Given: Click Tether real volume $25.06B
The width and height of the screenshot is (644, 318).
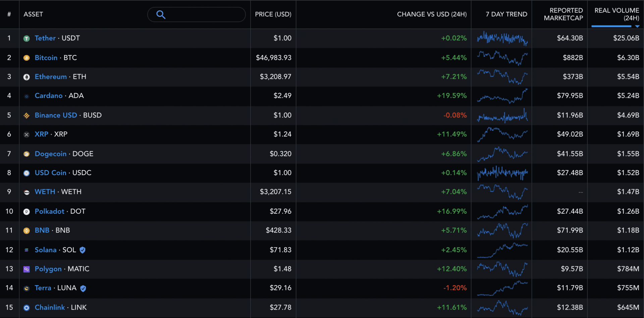Looking at the screenshot, I should (626, 38).
